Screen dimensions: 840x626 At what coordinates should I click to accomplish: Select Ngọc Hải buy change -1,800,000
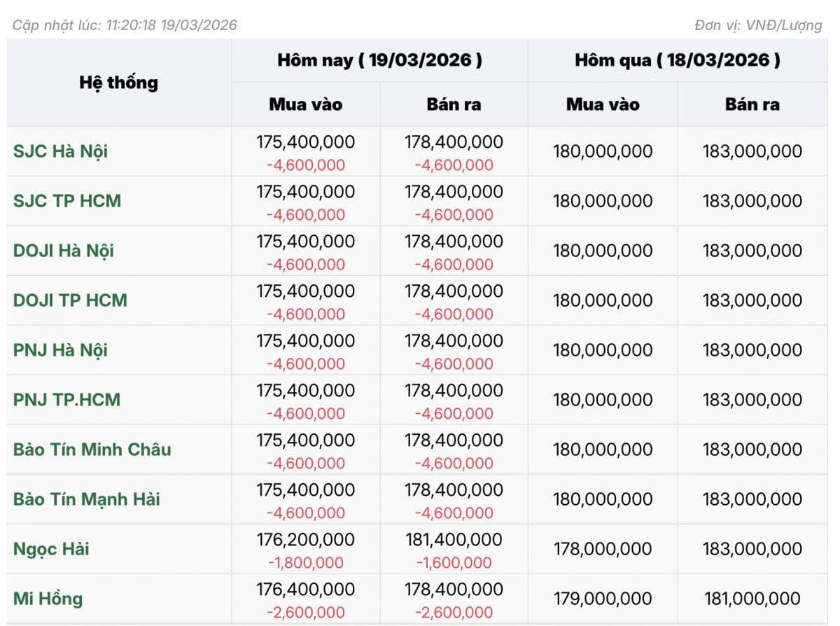tap(305, 563)
